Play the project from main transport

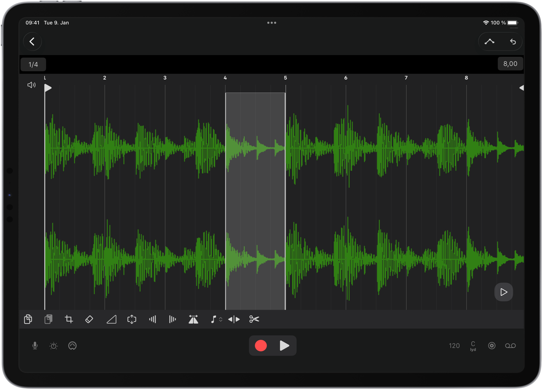(x=284, y=345)
